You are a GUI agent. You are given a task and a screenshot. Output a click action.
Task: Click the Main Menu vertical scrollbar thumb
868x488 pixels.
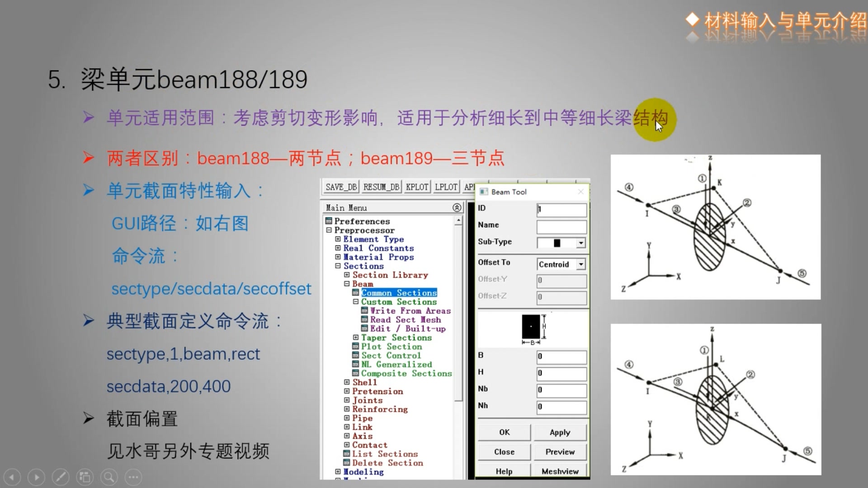click(x=458, y=313)
